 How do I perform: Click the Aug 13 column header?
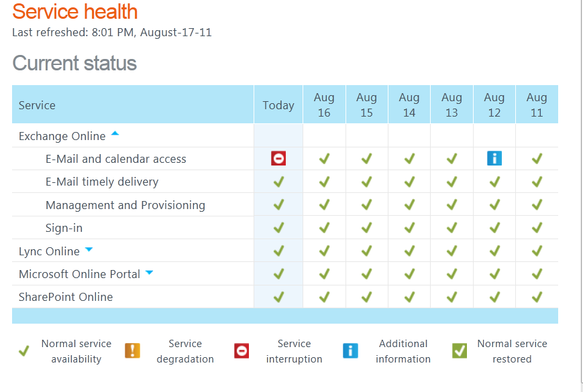(452, 105)
